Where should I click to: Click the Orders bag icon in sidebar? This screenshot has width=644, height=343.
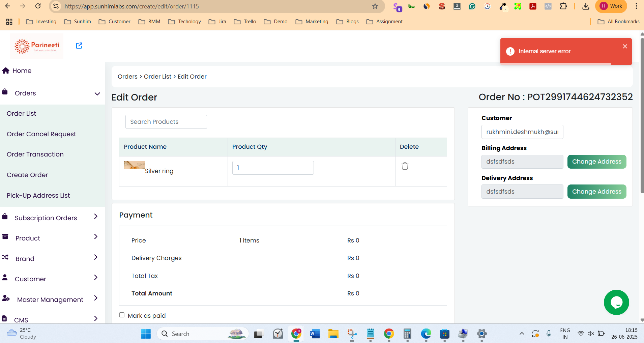pos(5,92)
